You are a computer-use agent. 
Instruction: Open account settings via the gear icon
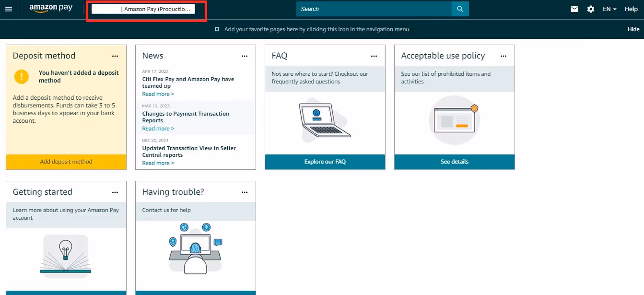(x=590, y=9)
